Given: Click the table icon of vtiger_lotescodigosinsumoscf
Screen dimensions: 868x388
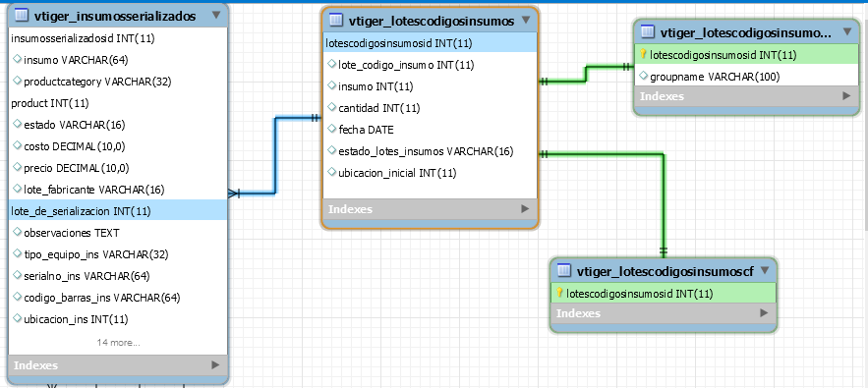Looking at the screenshot, I should (x=563, y=271).
